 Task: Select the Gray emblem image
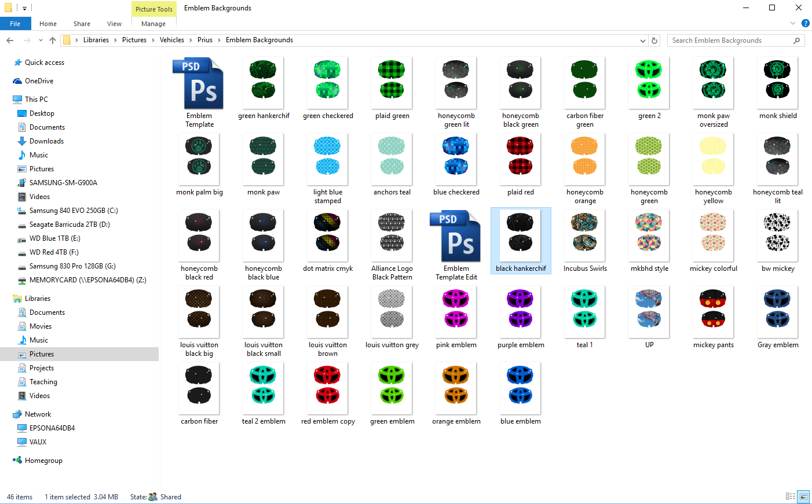pyautogui.click(x=778, y=312)
